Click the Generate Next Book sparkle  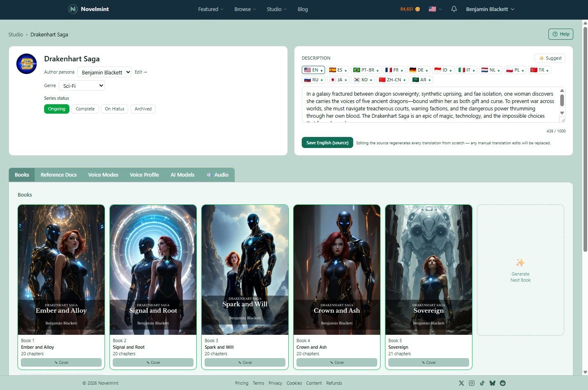coord(520,262)
